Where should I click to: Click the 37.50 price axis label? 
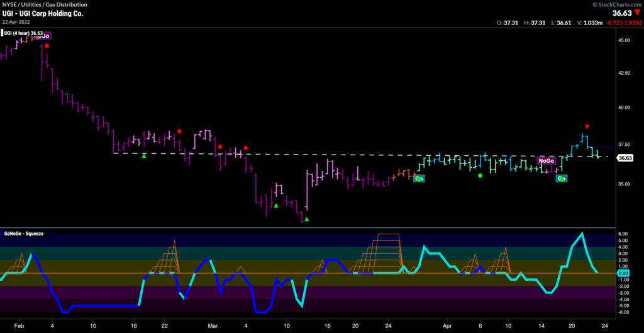pos(624,144)
